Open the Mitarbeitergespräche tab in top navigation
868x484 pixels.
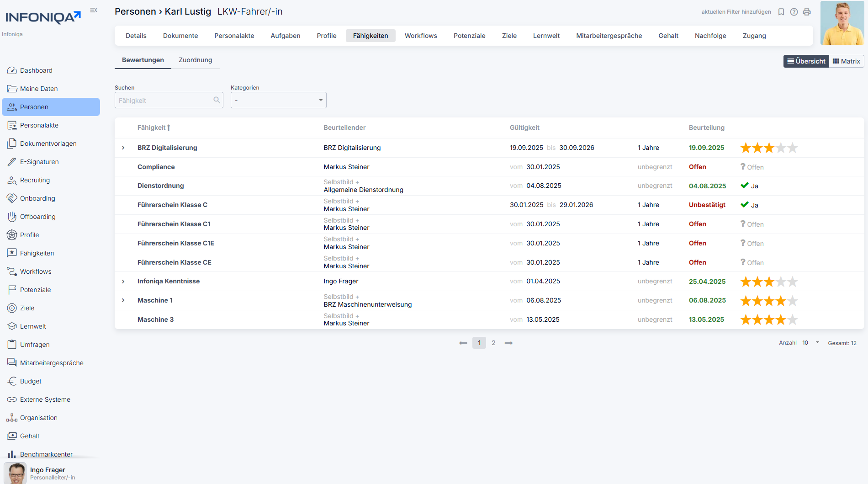pos(609,36)
